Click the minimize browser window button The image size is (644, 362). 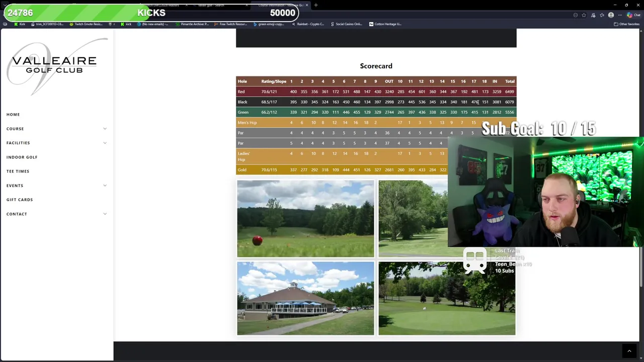click(x=615, y=5)
